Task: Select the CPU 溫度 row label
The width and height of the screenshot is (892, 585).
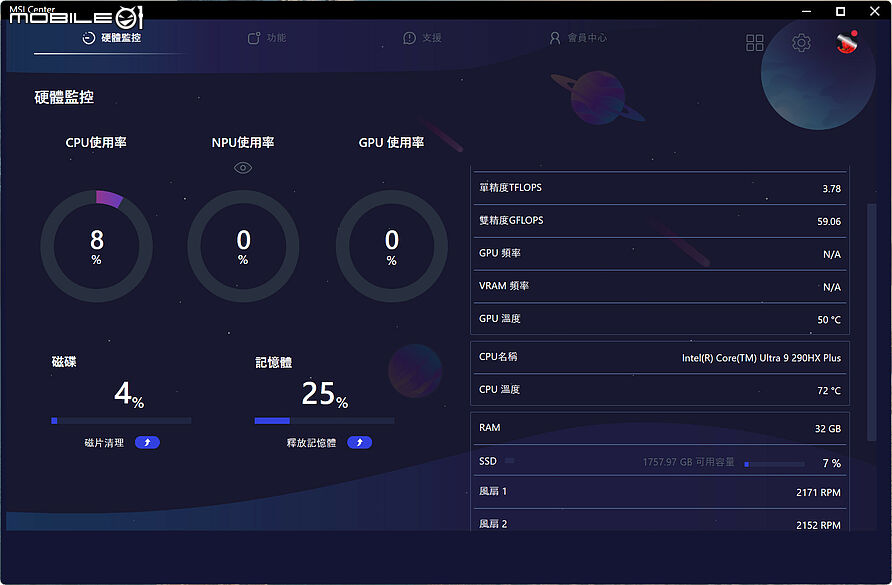Action: (x=499, y=390)
